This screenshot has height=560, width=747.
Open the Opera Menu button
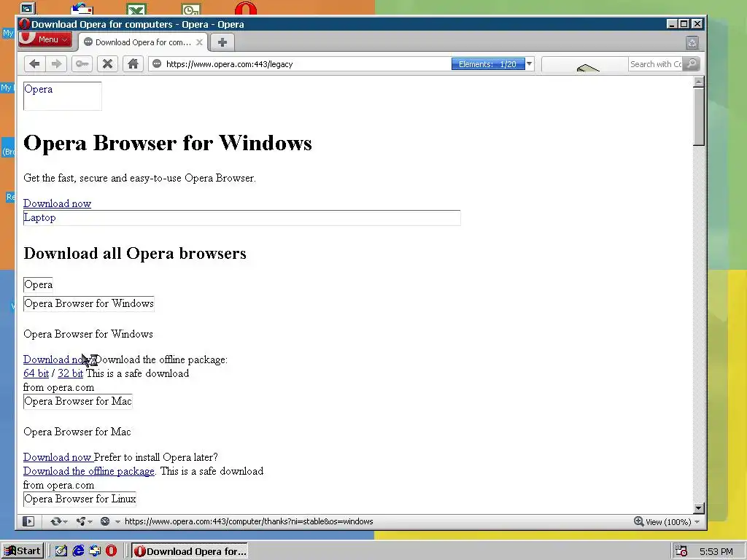[x=45, y=39]
